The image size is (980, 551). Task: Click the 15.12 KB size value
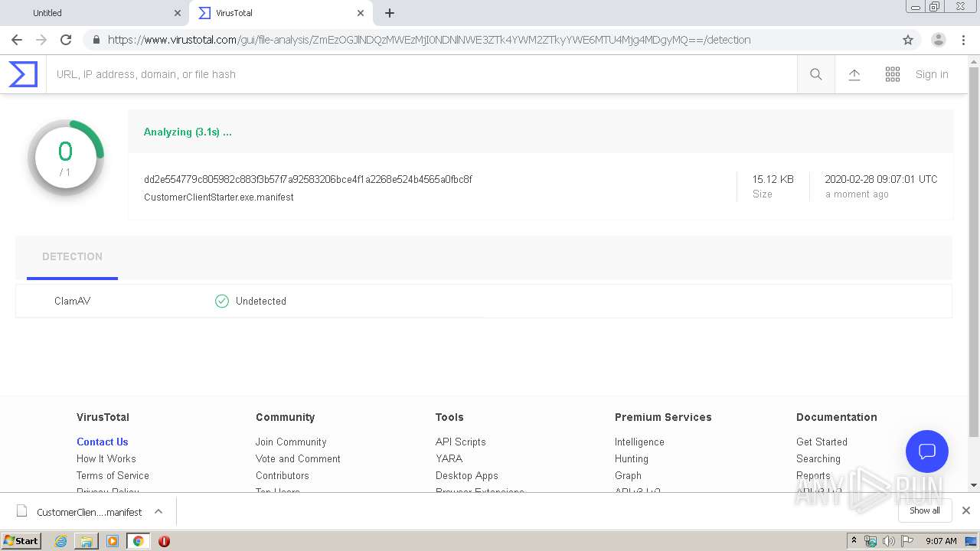pyautogui.click(x=773, y=180)
